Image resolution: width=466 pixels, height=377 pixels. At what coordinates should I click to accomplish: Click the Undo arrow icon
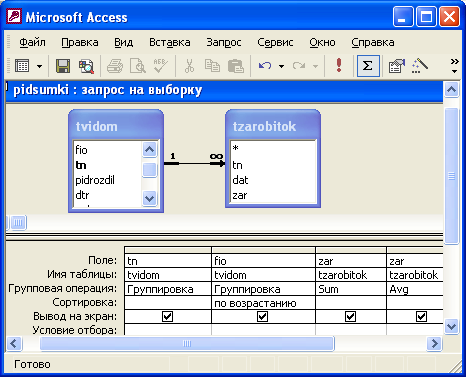[x=265, y=66]
